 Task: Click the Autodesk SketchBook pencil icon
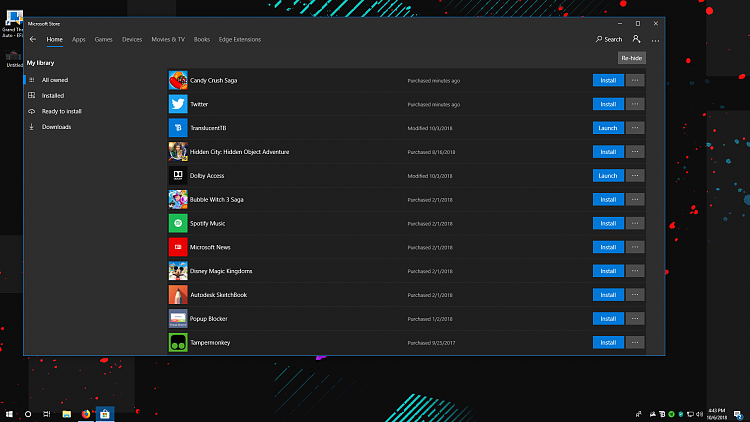click(x=178, y=295)
